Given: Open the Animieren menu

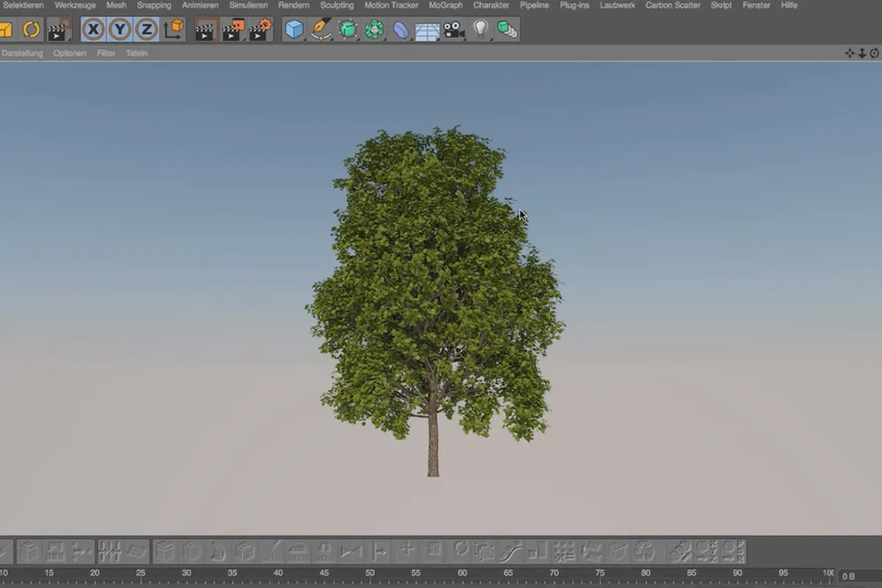Looking at the screenshot, I should pos(200,5).
